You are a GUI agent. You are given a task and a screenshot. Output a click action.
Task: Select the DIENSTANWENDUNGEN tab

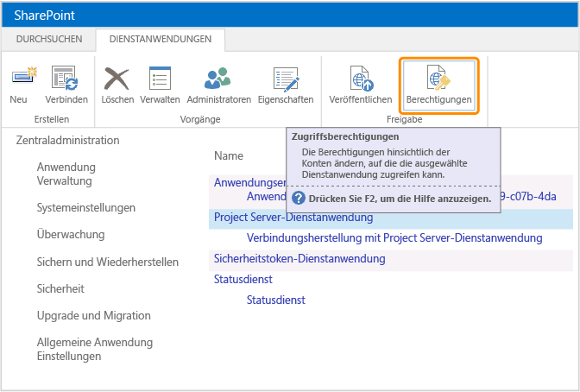point(161,39)
